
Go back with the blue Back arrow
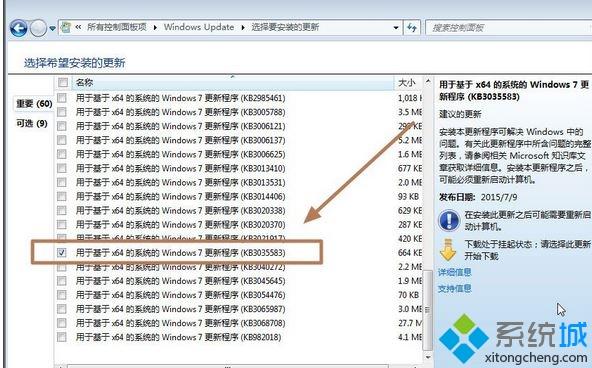click(18, 28)
